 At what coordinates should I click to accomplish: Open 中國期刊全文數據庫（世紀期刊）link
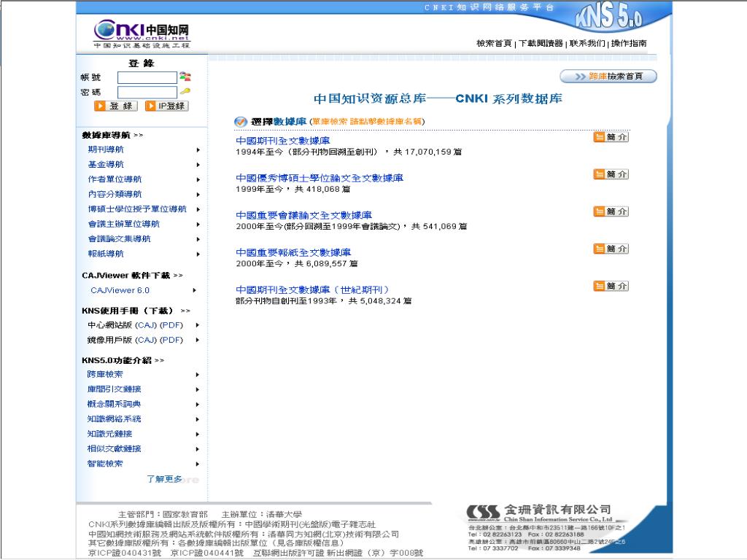point(312,289)
